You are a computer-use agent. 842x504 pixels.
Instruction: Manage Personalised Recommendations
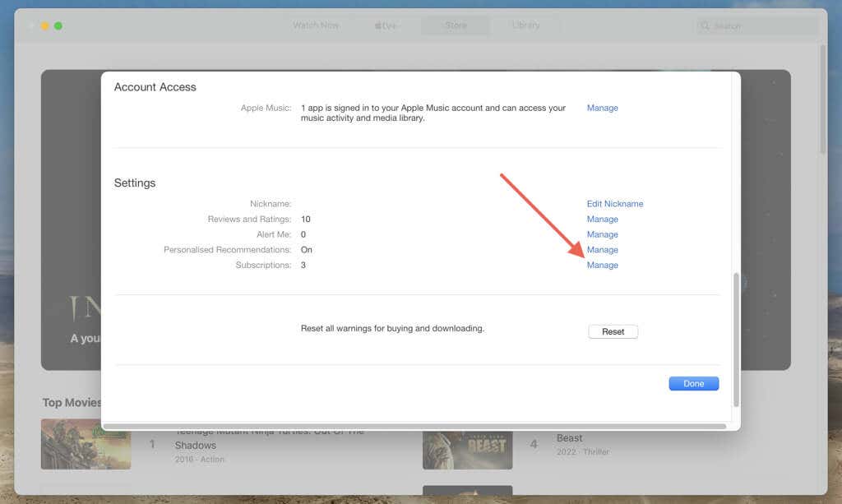(602, 249)
